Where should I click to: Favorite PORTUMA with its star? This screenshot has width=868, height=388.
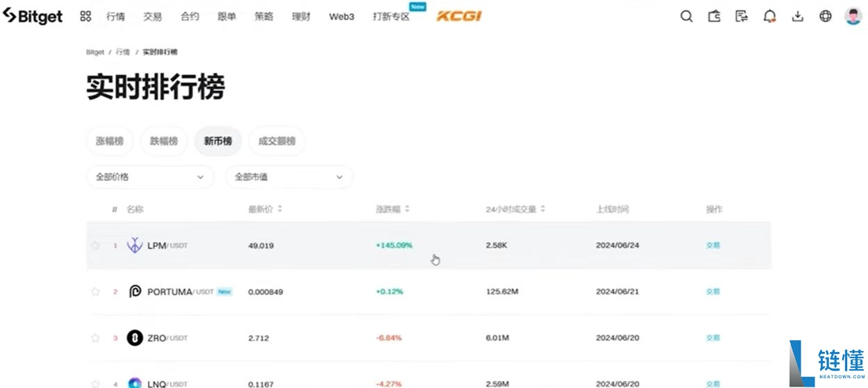[95, 292]
